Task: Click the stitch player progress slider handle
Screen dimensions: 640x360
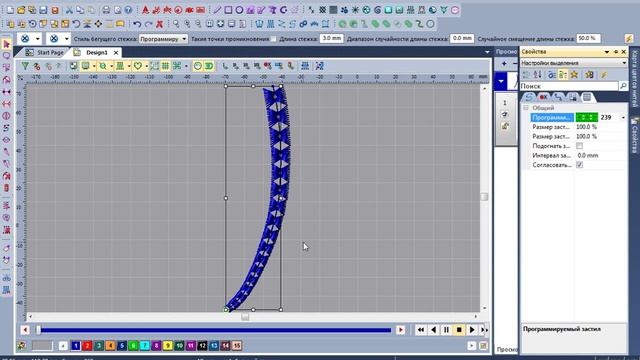Action: coord(38,330)
